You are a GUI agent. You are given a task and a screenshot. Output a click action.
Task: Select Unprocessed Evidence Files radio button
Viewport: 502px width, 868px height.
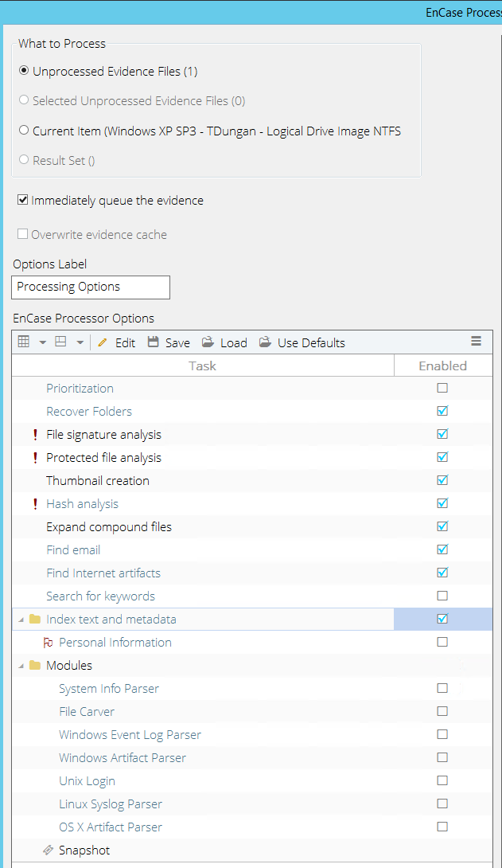[24, 71]
